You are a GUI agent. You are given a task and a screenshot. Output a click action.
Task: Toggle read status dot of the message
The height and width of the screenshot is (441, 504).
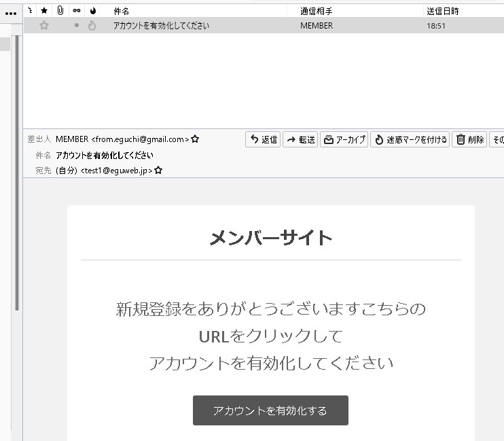[77, 26]
